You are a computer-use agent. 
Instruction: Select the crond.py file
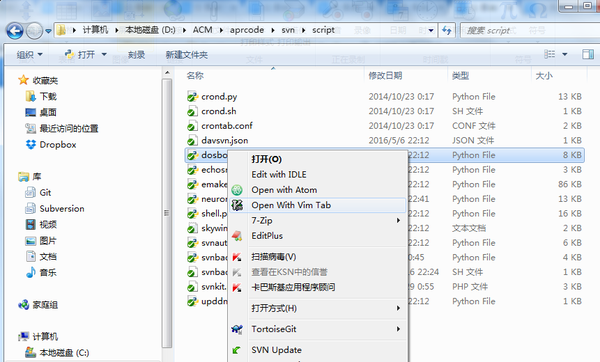[219, 97]
